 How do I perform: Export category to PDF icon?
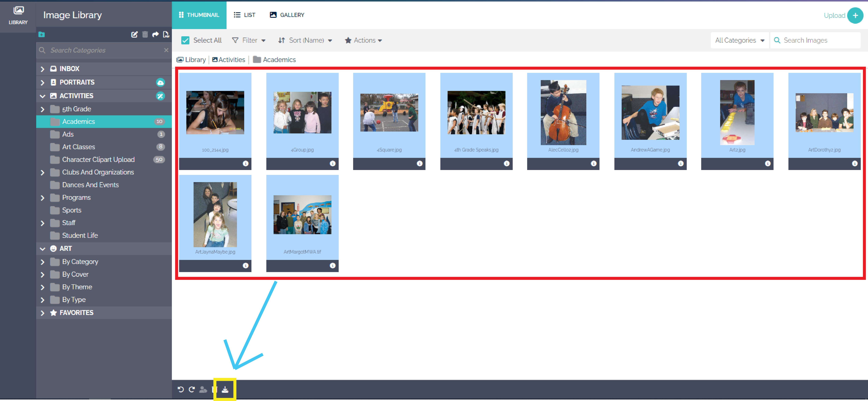166,34
